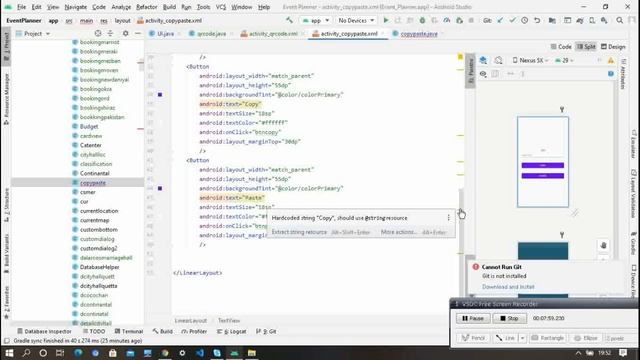This screenshot has height=360, width=640.
Task: Open the app run configuration dropdown
Action: click(316, 20)
